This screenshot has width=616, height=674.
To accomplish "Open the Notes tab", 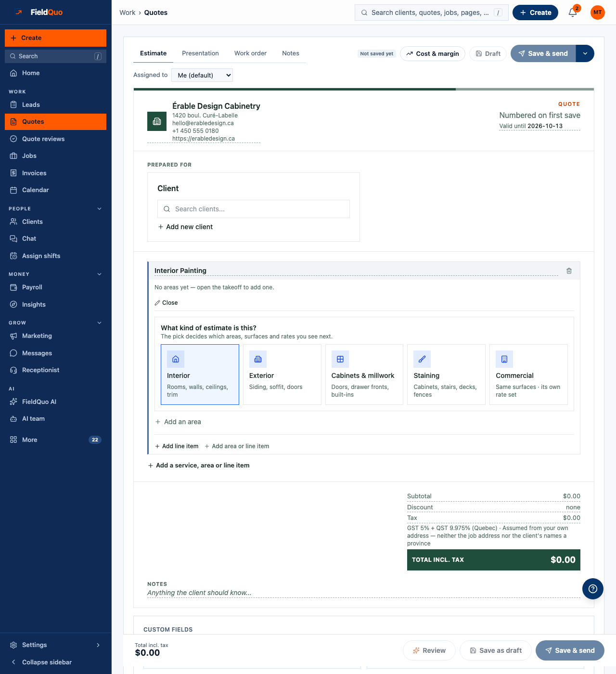I will point(291,53).
